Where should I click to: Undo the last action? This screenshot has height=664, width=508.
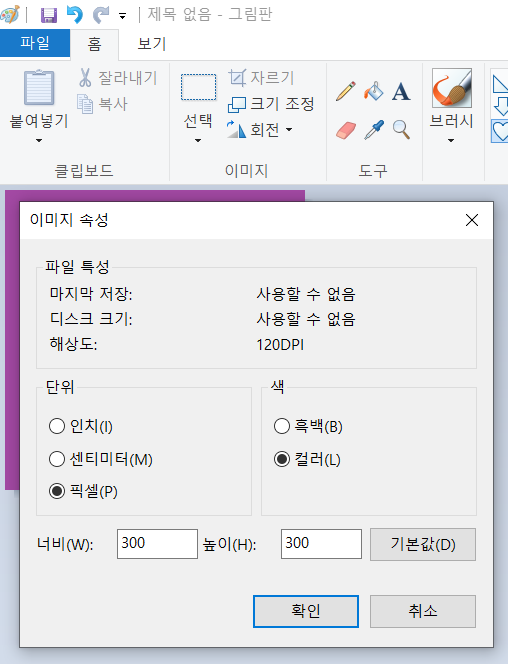point(75,15)
